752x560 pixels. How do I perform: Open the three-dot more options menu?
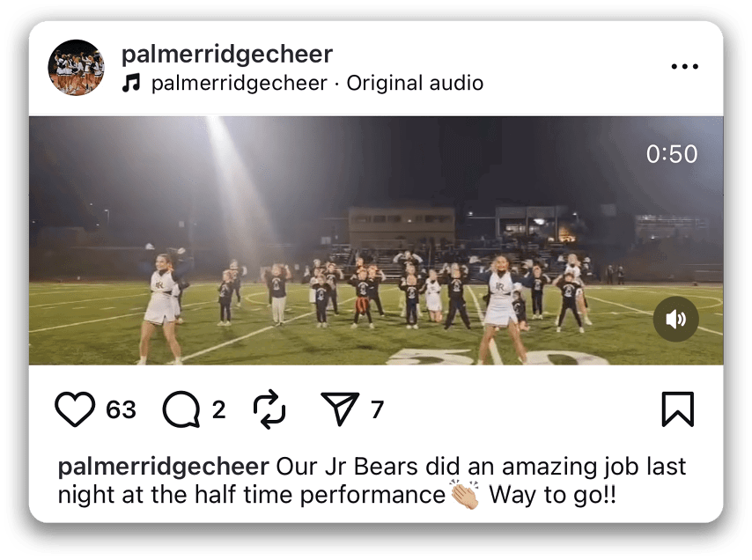[x=684, y=67]
